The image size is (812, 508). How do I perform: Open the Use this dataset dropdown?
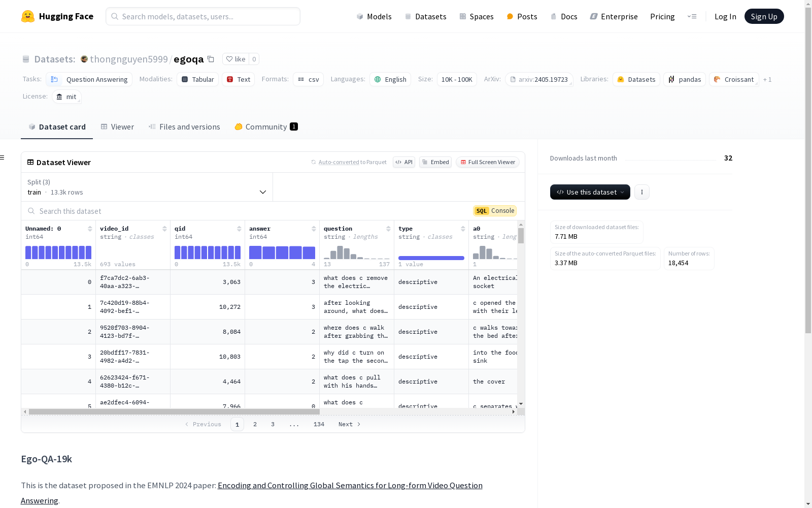(590, 192)
